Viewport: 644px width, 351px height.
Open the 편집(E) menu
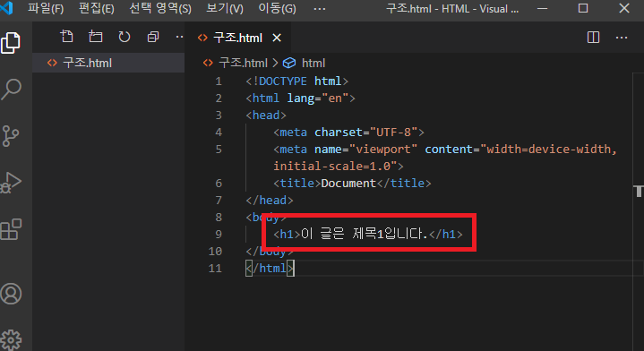[x=96, y=9]
